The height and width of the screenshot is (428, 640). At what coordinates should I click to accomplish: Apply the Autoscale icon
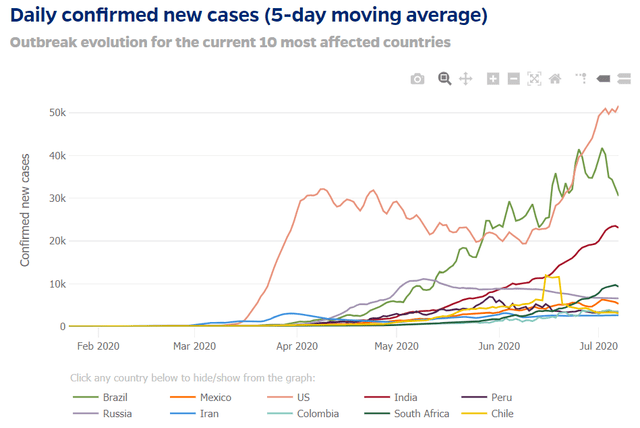coord(534,78)
